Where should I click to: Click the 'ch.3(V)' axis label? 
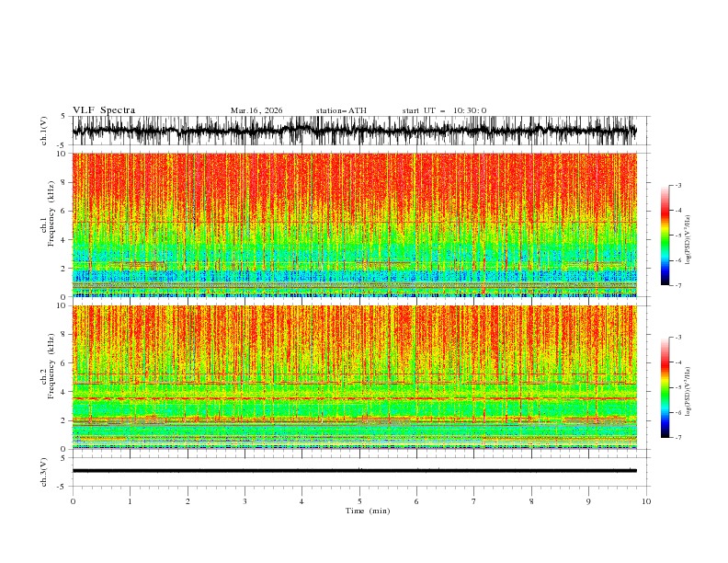click(x=44, y=472)
